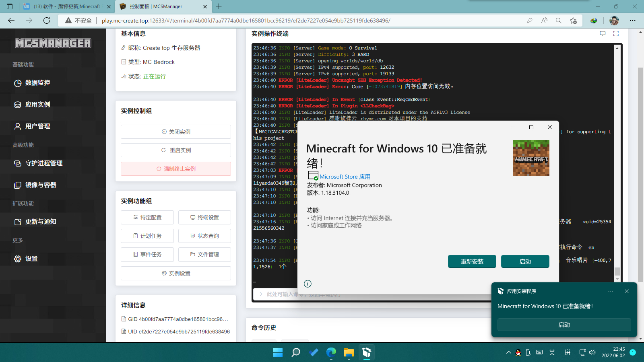Click the taskbar clock and date
644x362 pixels.
pyautogui.click(x=613, y=352)
